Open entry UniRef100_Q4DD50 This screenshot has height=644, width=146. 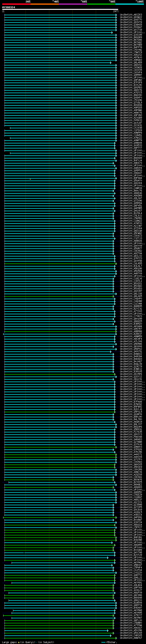(x=131, y=492)
